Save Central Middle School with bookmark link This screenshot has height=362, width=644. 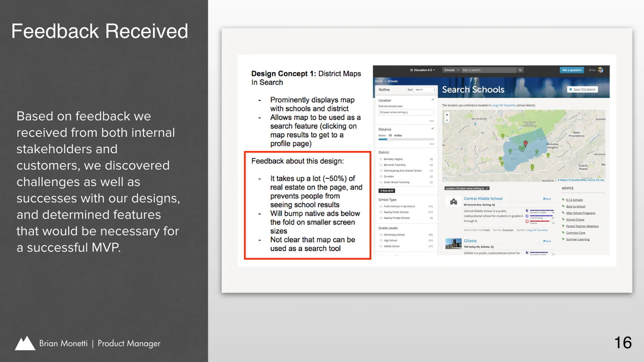coord(547,199)
